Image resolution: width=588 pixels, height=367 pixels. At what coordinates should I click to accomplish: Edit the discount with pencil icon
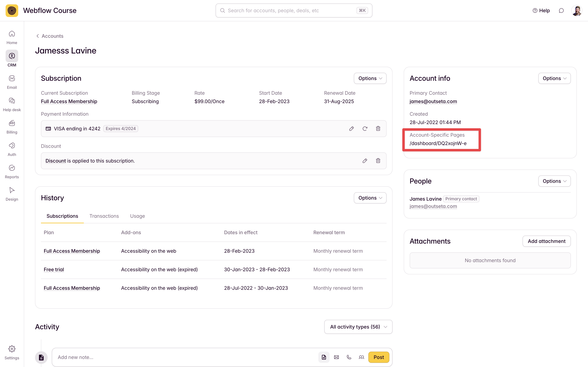click(x=365, y=161)
